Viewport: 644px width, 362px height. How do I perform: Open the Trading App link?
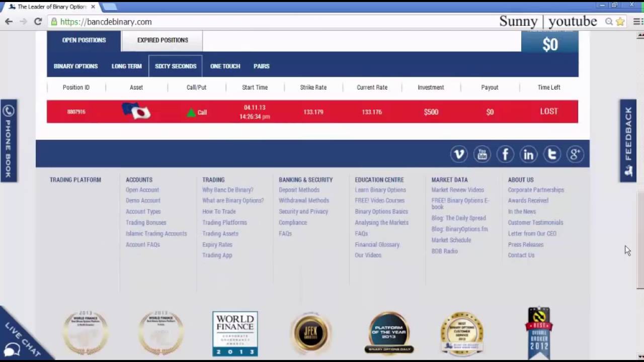[x=217, y=255]
